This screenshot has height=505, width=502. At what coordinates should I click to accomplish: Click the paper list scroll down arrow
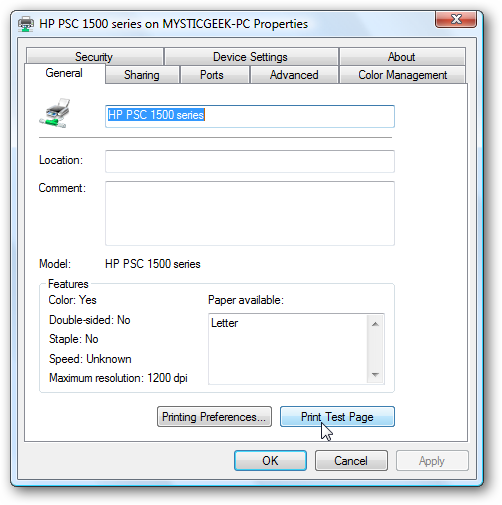[x=375, y=375]
